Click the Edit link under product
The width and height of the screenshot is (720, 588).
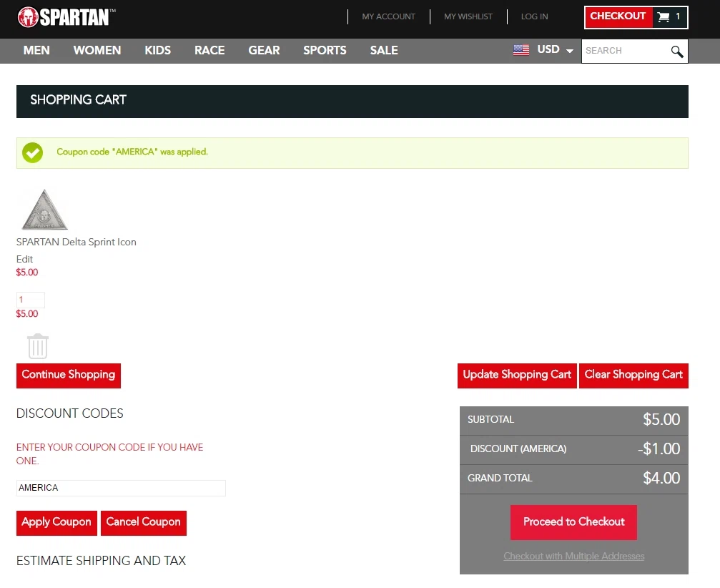24,259
